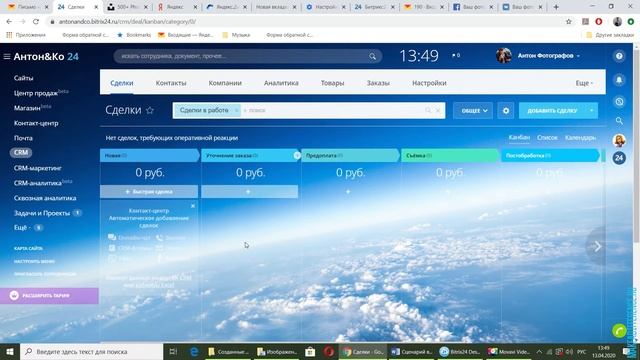Click the Карта сайта link
The image size is (640, 360).
[28, 248]
